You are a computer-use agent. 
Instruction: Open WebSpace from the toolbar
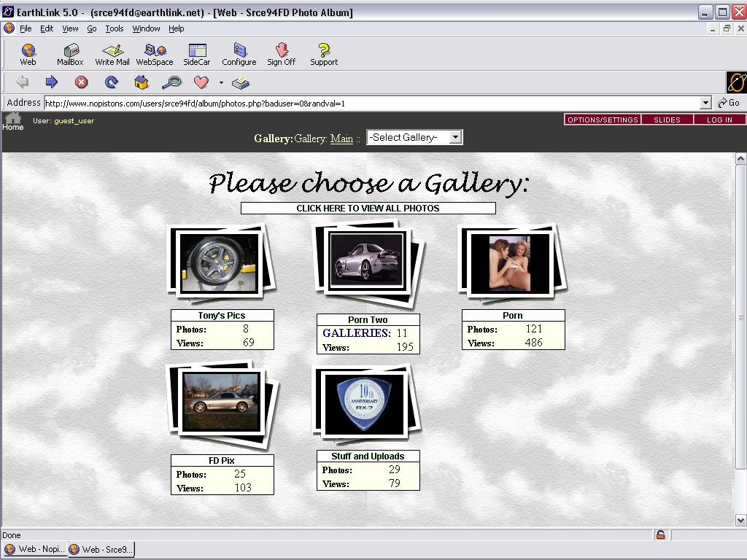(x=155, y=54)
